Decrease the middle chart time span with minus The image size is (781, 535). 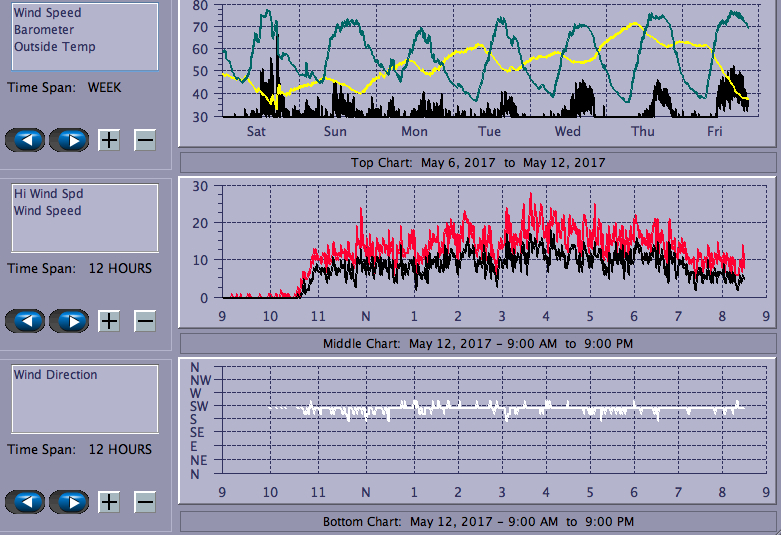(145, 321)
